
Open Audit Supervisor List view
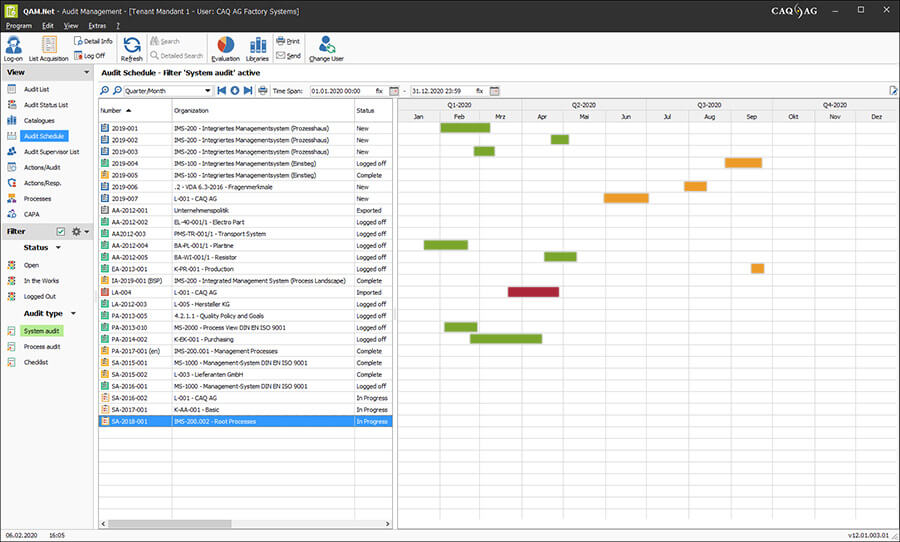click(x=51, y=152)
